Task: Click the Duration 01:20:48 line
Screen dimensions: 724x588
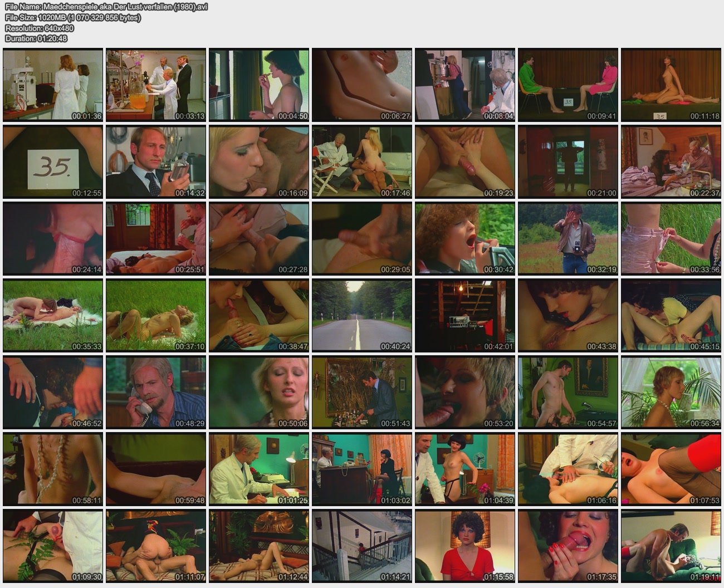Action: coord(36,39)
